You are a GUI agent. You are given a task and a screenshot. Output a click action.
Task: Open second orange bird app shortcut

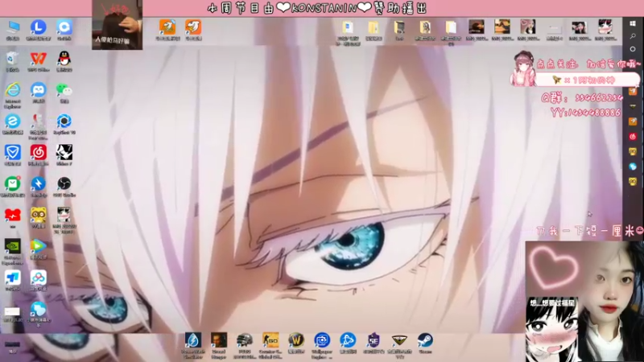[193, 27]
